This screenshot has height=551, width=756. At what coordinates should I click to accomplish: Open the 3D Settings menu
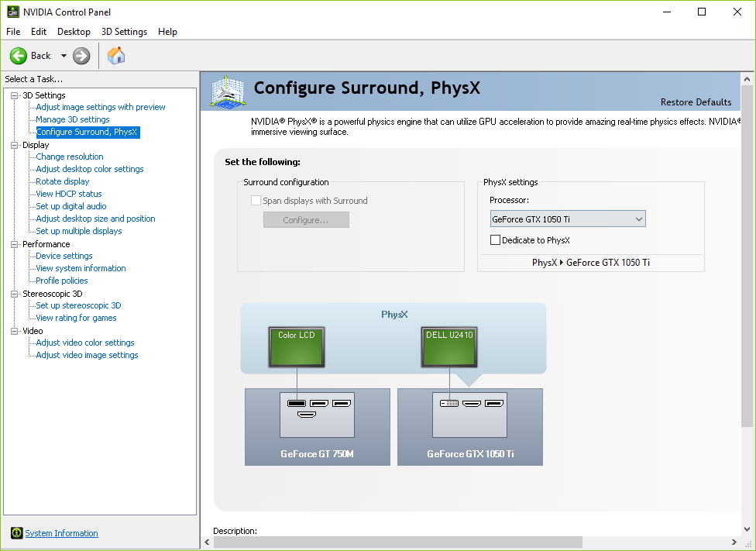pyautogui.click(x=124, y=32)
